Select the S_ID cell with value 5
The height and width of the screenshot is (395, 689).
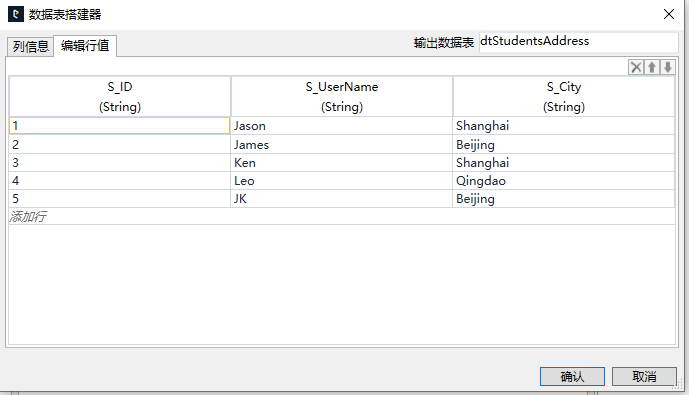pyautogui.click(x=120, y=199)
